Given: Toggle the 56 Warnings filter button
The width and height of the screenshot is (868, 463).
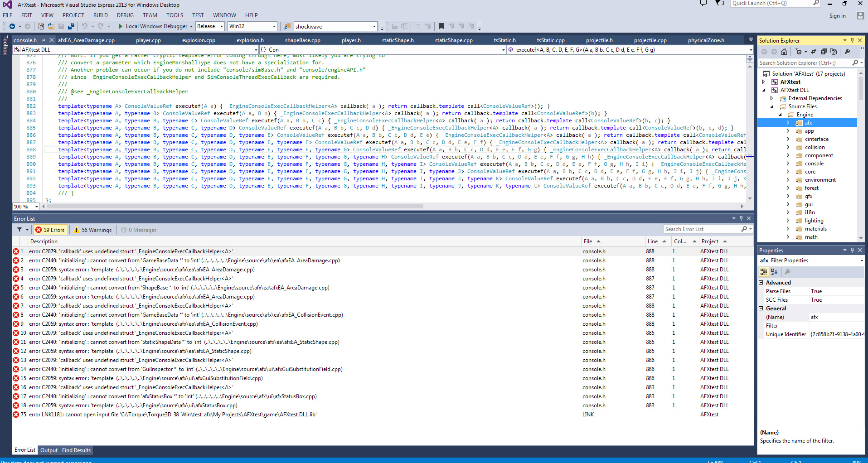Looking at the screenshot, I should 93,230.
